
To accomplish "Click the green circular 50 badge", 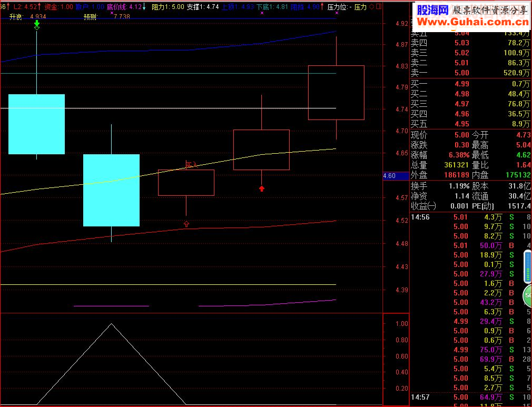I will click(x=528, y=295).
